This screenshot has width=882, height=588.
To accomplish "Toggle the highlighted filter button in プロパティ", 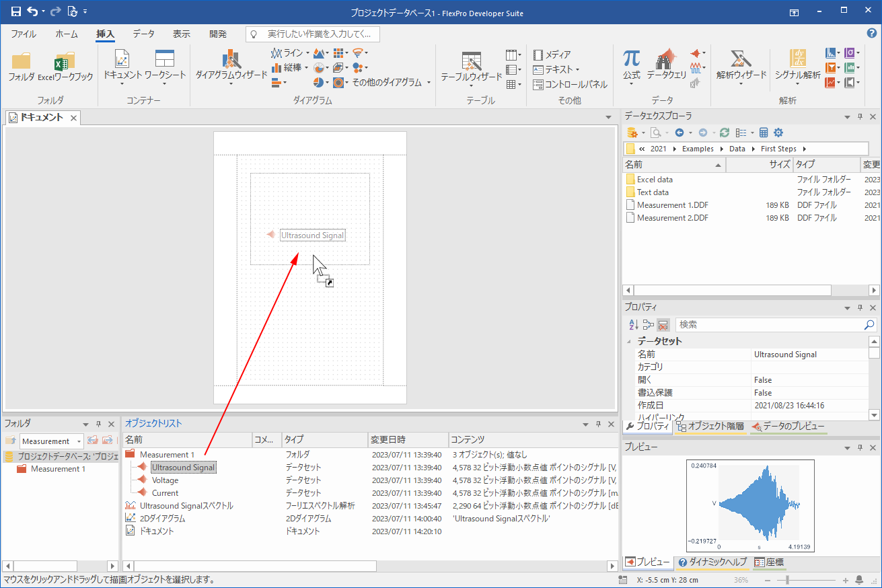I will point(663,324).
